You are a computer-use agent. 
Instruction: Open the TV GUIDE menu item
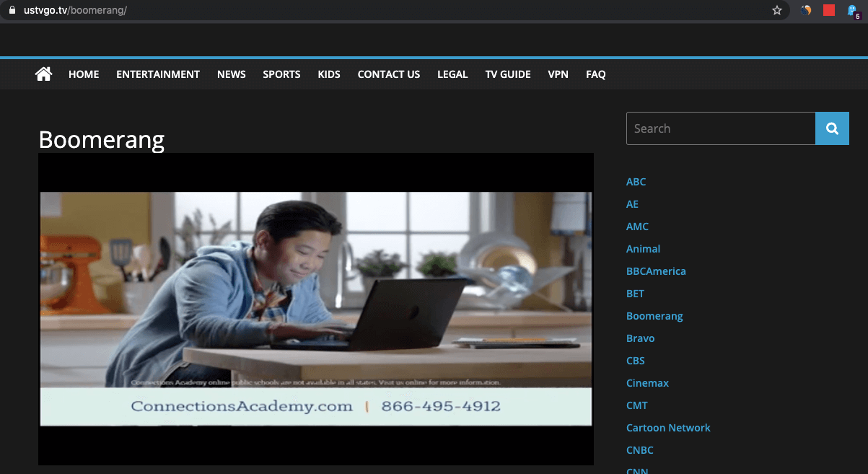coord(508,74)
